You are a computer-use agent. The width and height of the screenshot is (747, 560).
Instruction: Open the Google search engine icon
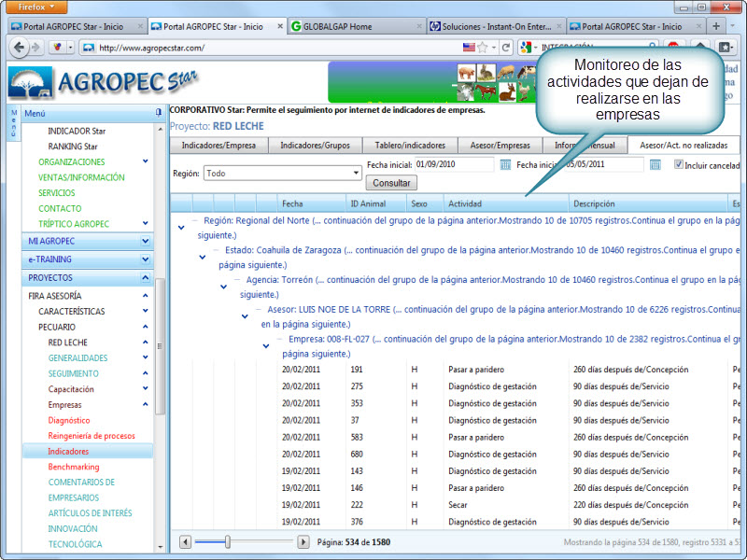pyautogui.click(x=526, y=48)
